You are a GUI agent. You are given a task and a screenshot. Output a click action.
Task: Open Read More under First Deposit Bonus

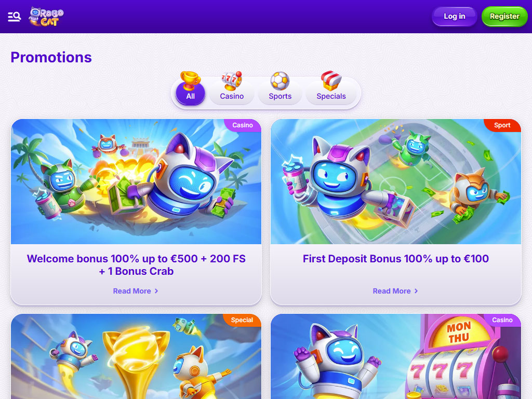[x=395, y=291]
